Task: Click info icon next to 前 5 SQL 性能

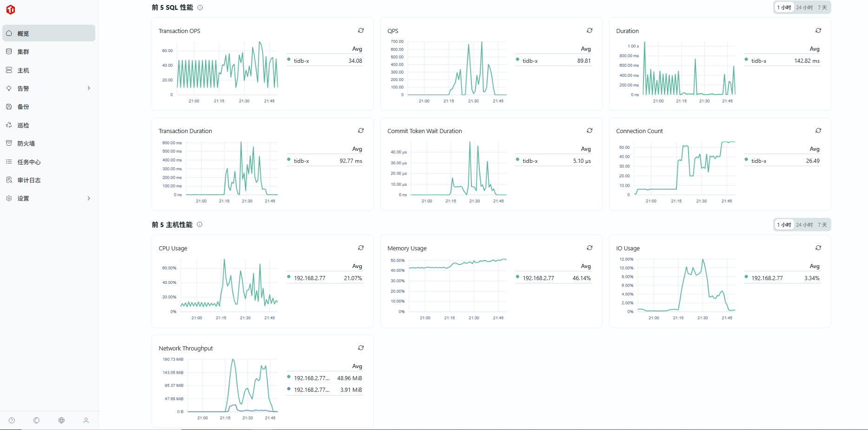Action: [200, 7]
